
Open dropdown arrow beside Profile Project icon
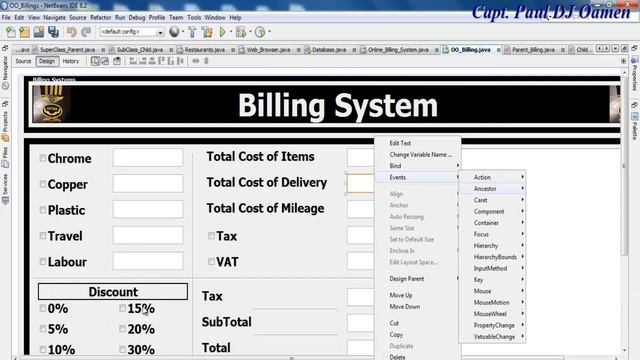point(269,32)
